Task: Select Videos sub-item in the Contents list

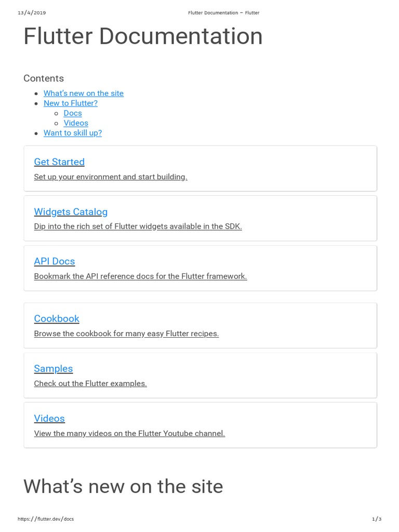Action: coord(76,123)
